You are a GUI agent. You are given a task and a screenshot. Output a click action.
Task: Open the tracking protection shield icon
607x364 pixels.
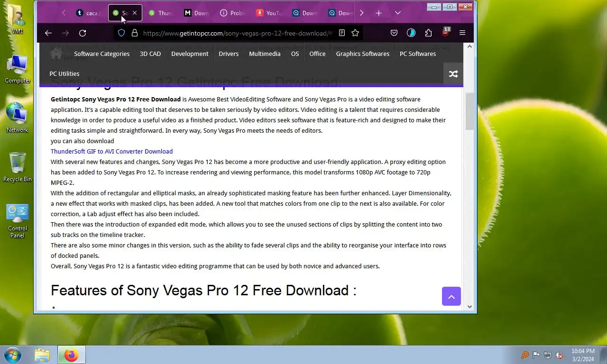coord(121,33)
